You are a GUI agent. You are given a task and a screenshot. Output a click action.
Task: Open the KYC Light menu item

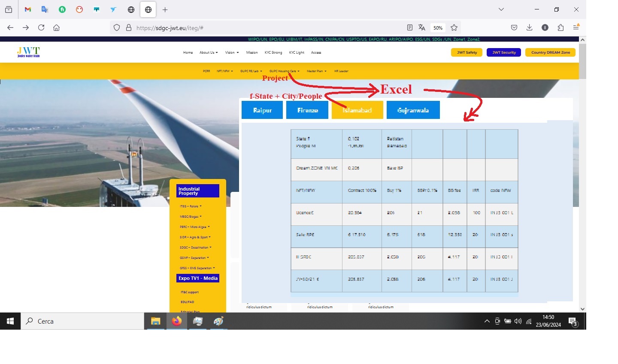pyautogui.click(x=297, y=52)
